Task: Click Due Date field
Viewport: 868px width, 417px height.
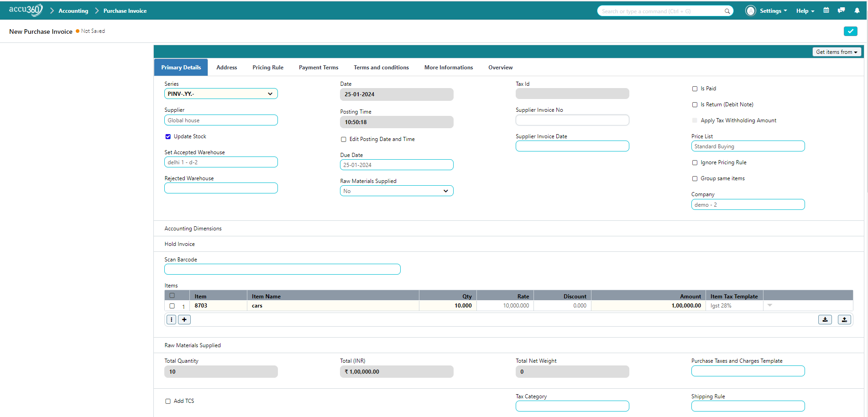Action: (x=397, y=165)
